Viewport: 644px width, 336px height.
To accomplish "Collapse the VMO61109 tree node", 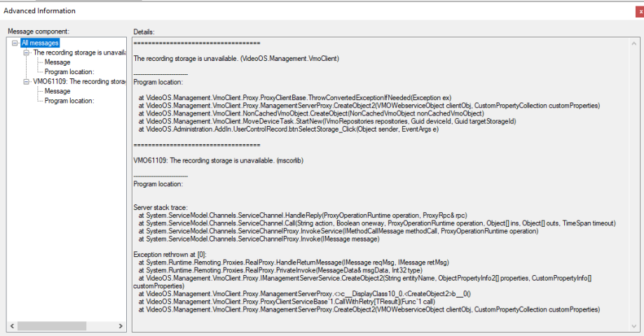I will click(27, 81).
